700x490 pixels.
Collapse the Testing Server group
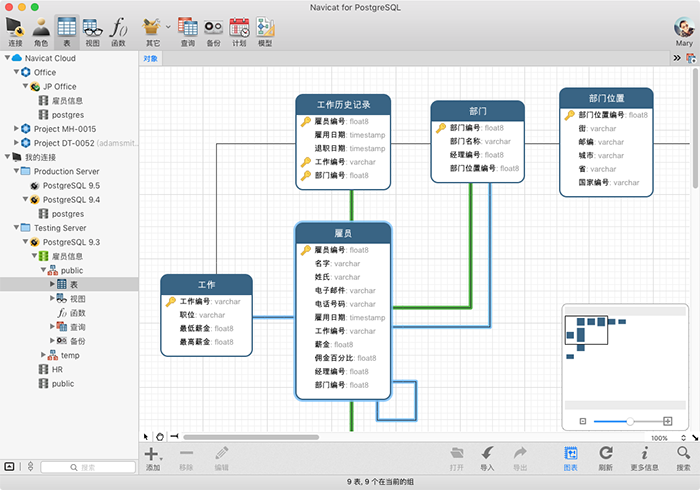(16, 227)
